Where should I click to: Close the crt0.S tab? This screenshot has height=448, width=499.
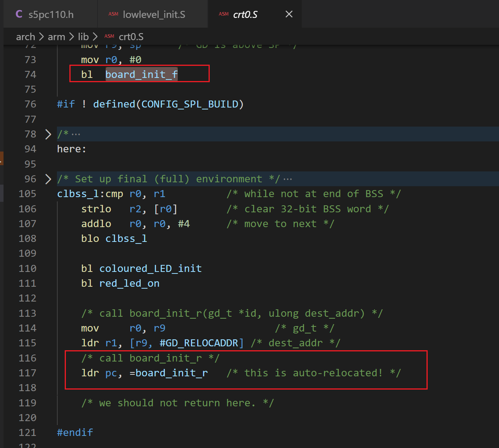click(x=289, y=14)
